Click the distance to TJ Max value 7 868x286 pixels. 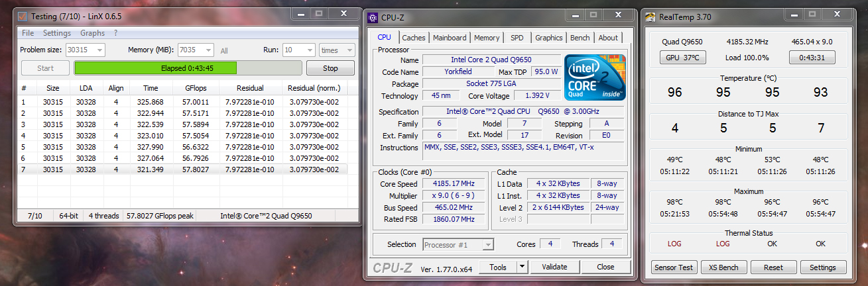pyautogui.click(x=821, y=128)
